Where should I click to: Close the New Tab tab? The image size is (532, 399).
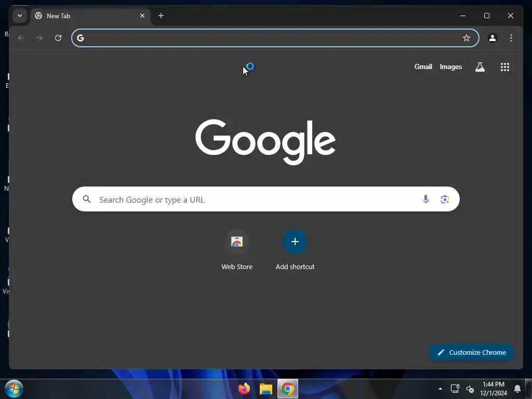pyautogui.click(x=142, y=16)
